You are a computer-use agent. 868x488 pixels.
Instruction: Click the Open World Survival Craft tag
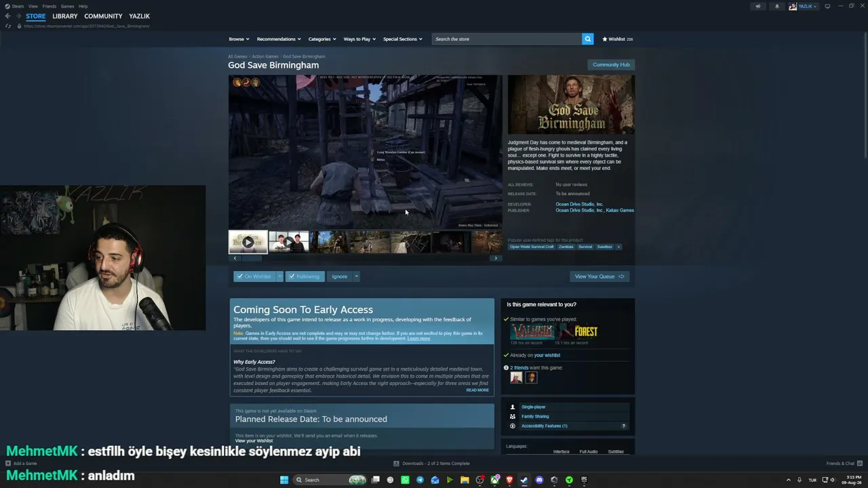[x=532, y=247]
